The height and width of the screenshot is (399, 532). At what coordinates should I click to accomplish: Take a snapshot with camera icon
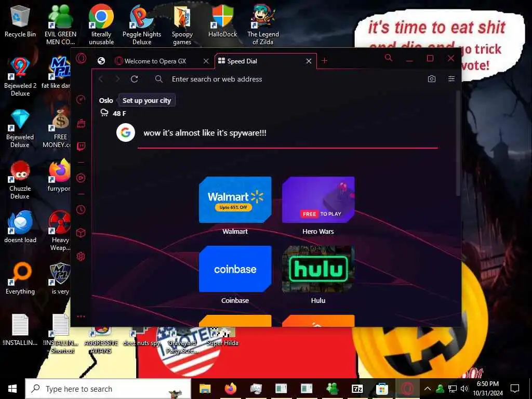tap(432, 79)
